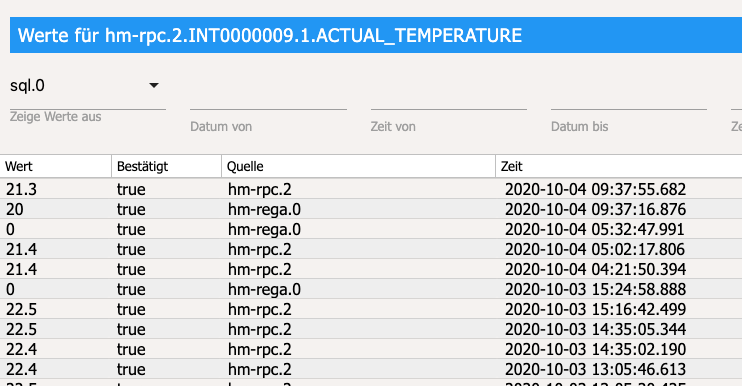Select the row timestamped 15:16:42.499
The height and width of the screenshot is (386, 742).
tap(371, 309)
